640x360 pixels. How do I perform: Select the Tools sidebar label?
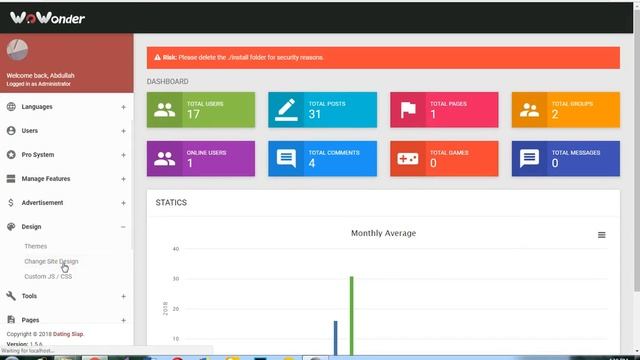(x=29, y=296)
